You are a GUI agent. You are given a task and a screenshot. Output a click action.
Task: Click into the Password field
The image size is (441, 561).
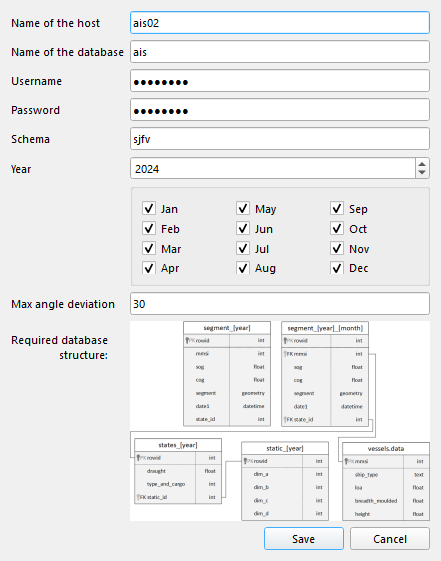[280, 110]
